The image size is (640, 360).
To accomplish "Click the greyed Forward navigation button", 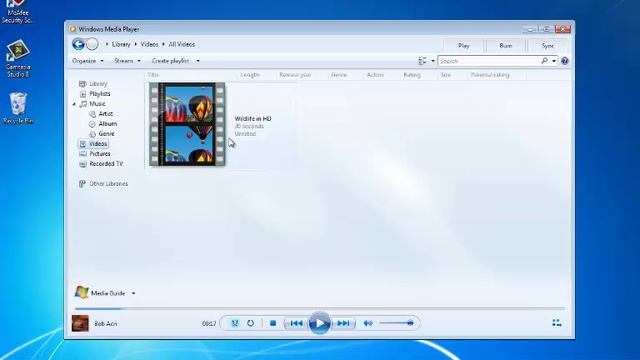I will [93, 44].
